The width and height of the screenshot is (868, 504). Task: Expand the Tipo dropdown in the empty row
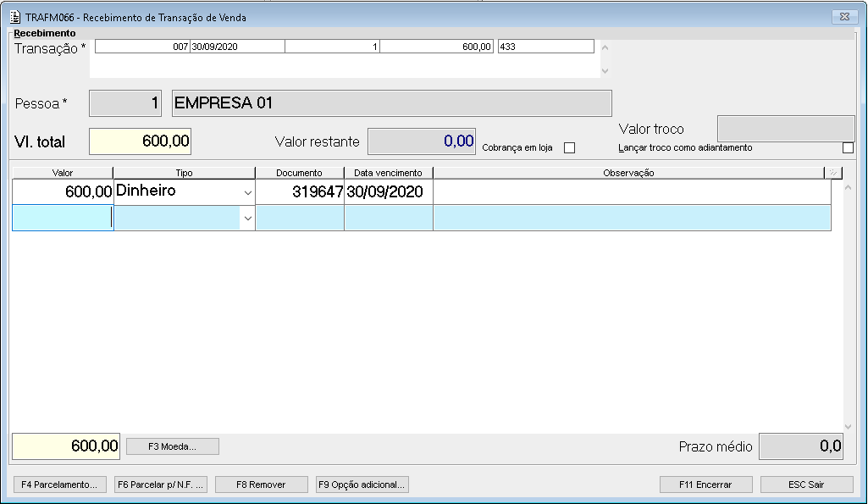(x=247, y=219)
